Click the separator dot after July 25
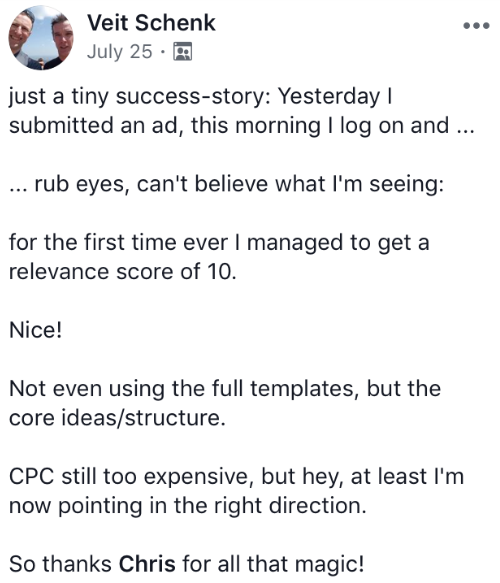 pos(162,52)
